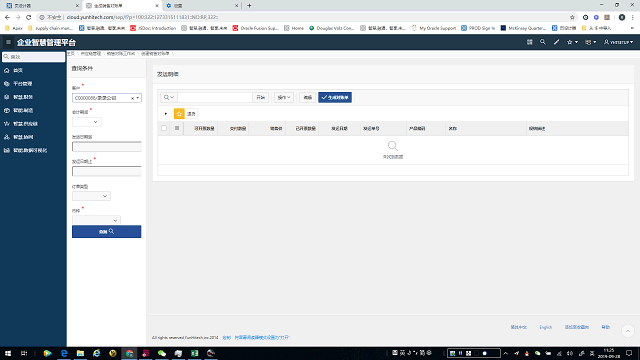Click the first quantity column header in the grid
Screen dimensions: 640x360
(204, 129)
